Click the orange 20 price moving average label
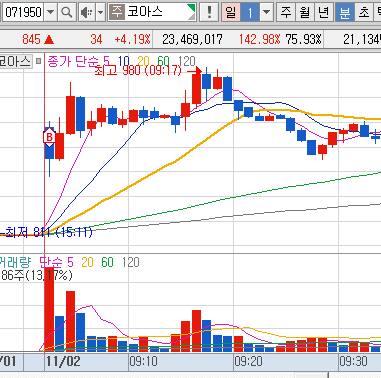The width and height of the screenshot is (381, 378). click(143, 61)
